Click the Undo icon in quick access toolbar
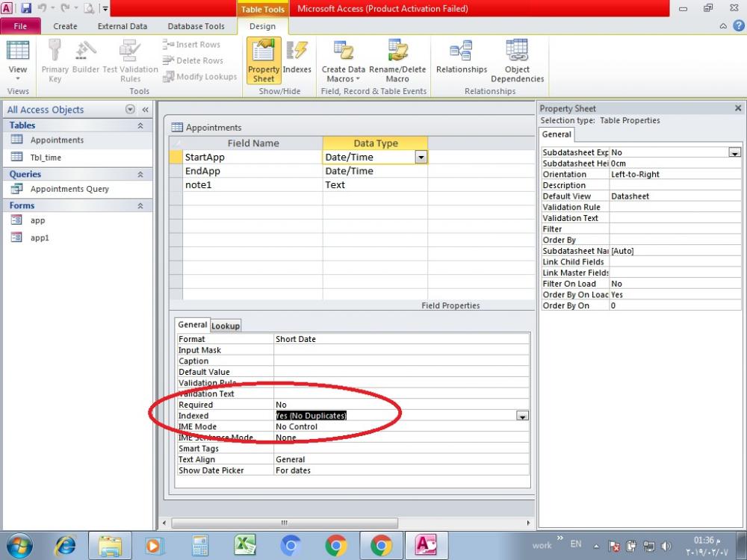This screenshot has height=560, width=747. 42,8
